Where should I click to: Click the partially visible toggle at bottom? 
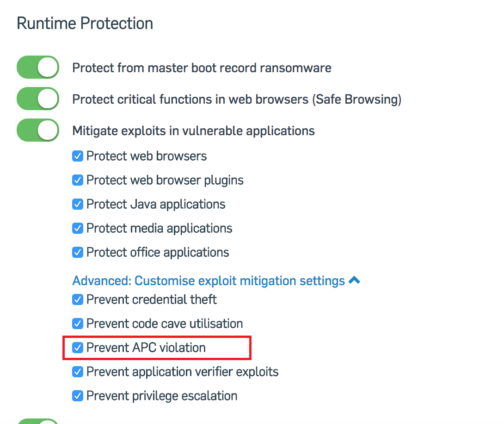click(x=38, y=421)
